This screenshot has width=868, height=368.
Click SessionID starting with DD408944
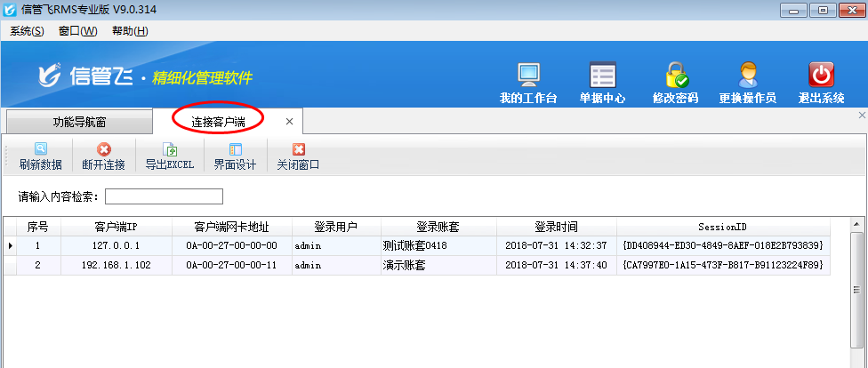pos(723,245)
